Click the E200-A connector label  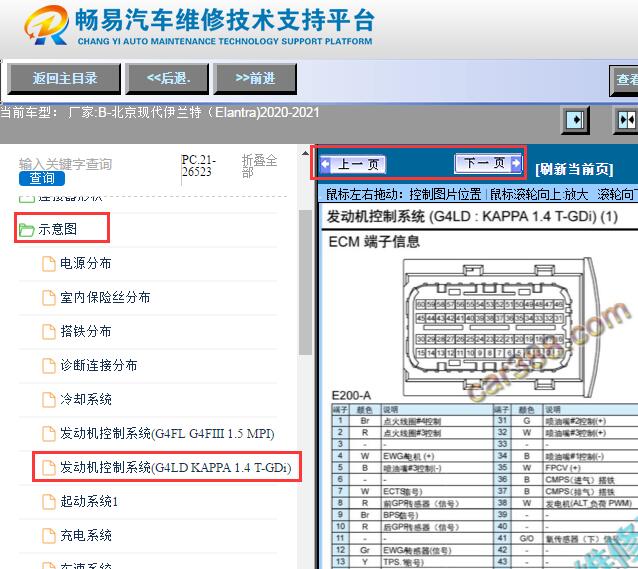pyautogui.click(x=351, y=396)
